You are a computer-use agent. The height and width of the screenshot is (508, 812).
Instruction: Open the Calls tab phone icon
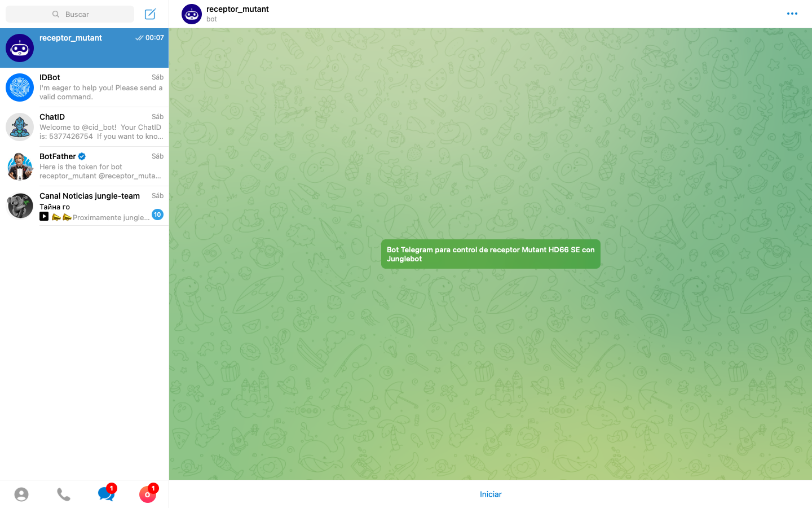(x=64, y=494)
